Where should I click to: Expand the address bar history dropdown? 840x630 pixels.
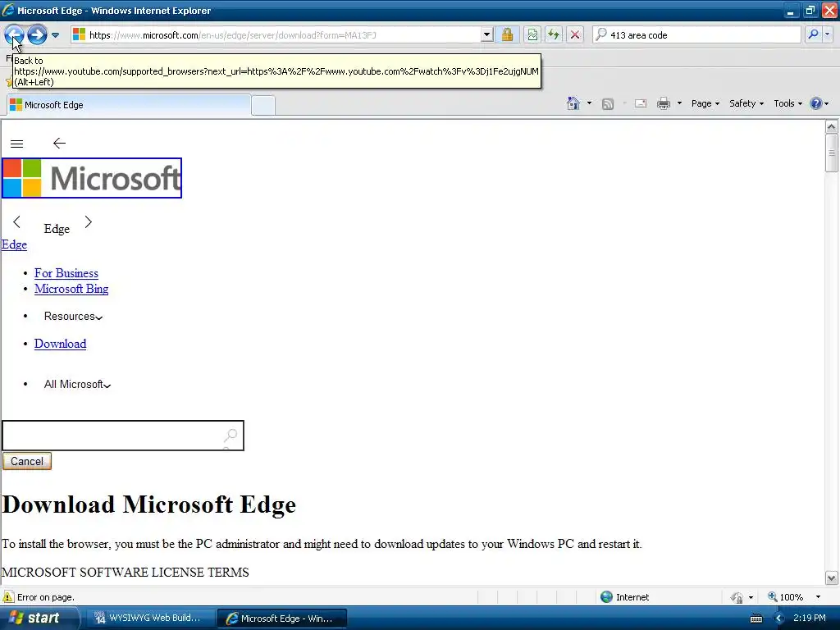[x=486, y=35]
